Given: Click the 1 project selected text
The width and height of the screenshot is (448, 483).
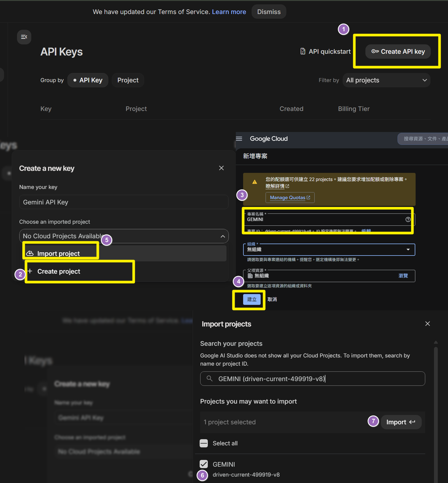Looking at the screenshot, I should point(230,422).
